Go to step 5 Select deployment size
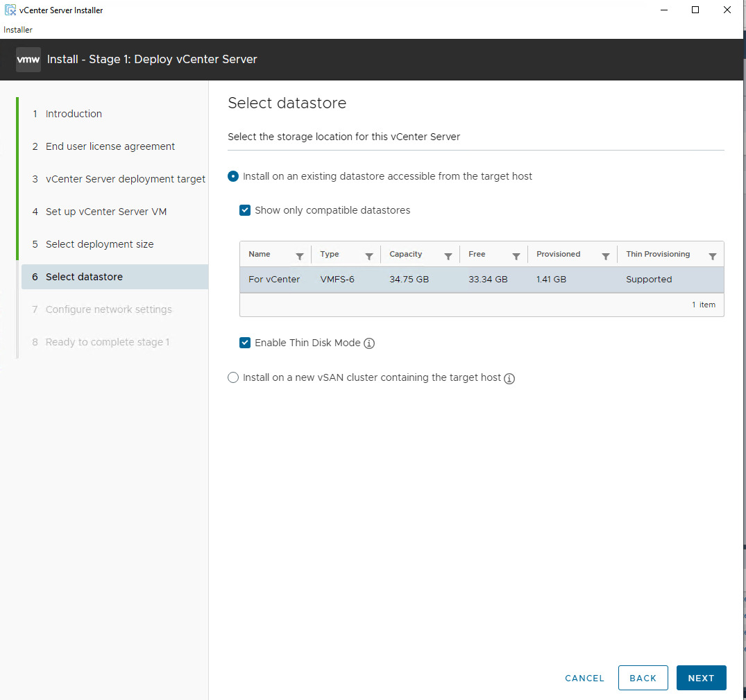The image size is (746, 700). [100, 244]
